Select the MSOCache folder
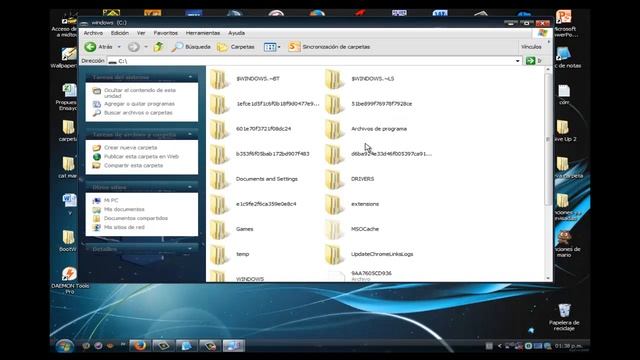Viewport: 640px width, 360px height. [352, 229]
